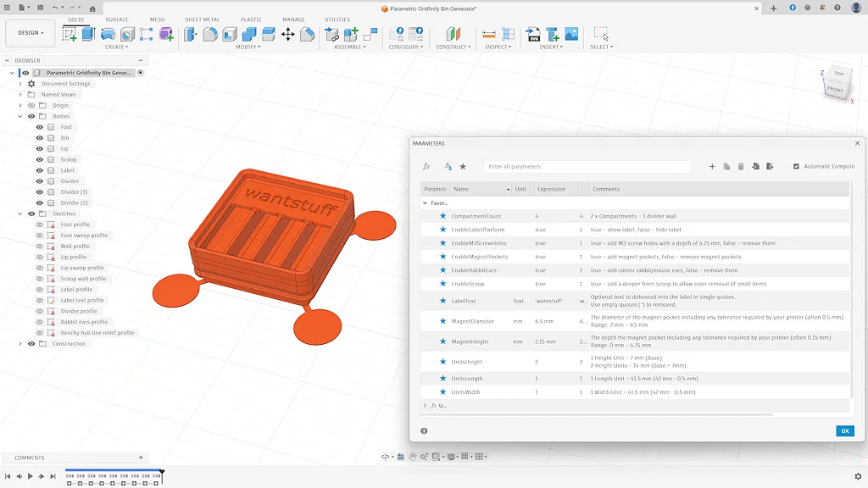Open the Utilities tab
Screen dimensions: 868x488
[x=337, y=19]
